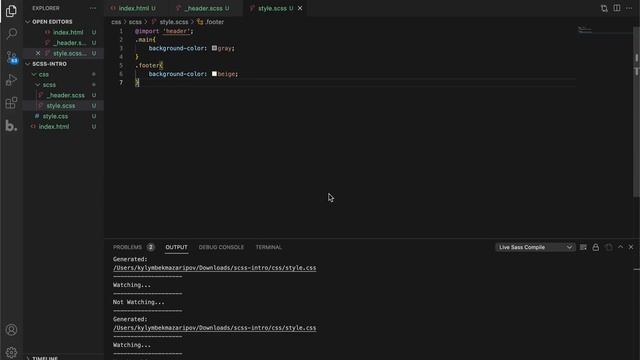640x360 pixels.
Task: Open Source Control view with badge
Action: point(11,57)
